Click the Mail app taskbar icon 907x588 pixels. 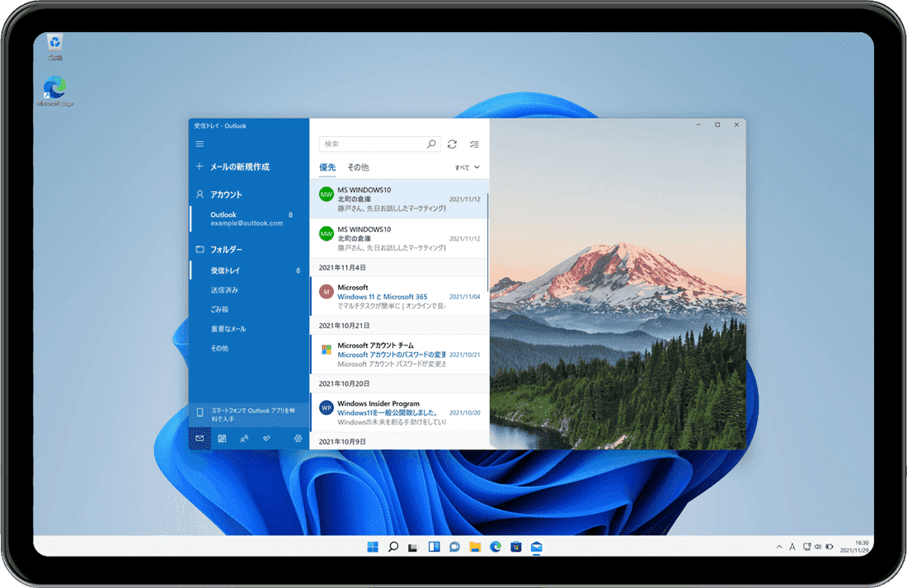point(536,547)
